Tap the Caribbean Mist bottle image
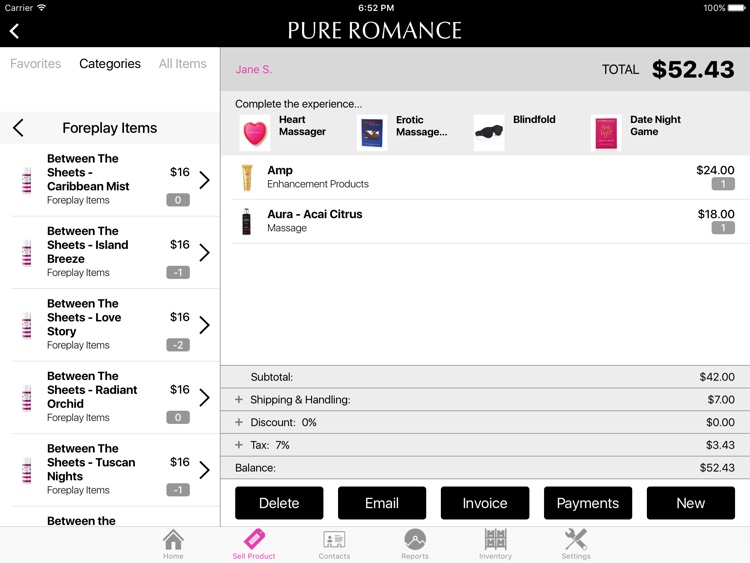The image size is (750, 563). pos(27,180)
